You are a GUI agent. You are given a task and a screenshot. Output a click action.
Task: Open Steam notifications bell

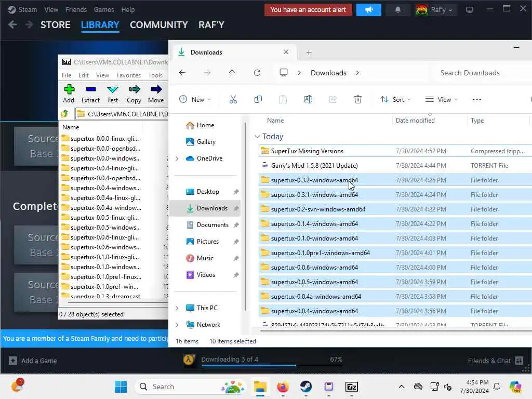click(x=398, y=10)
